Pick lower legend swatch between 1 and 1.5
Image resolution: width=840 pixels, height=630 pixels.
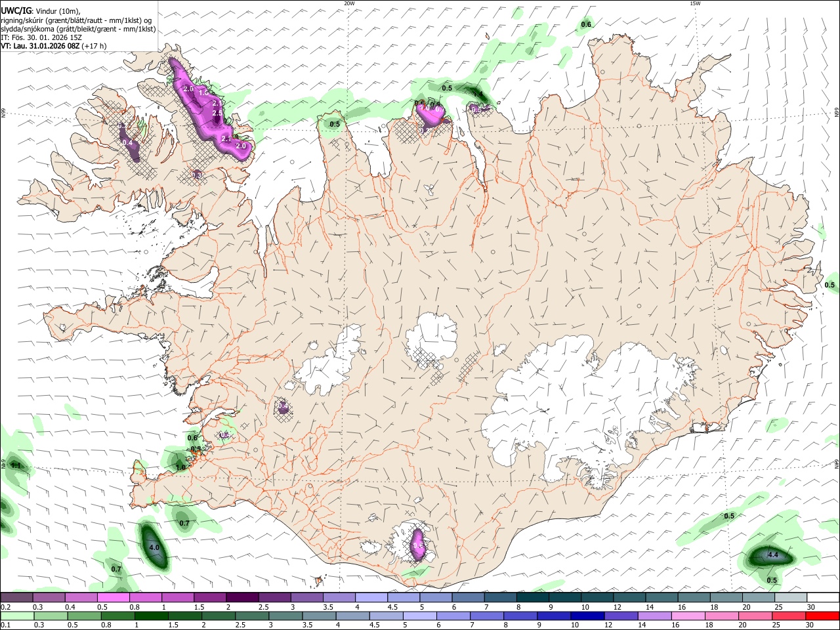[x=151, y=616]
